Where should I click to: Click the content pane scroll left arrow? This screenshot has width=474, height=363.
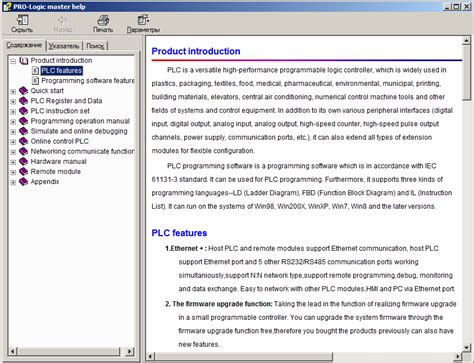coord(151,357)
